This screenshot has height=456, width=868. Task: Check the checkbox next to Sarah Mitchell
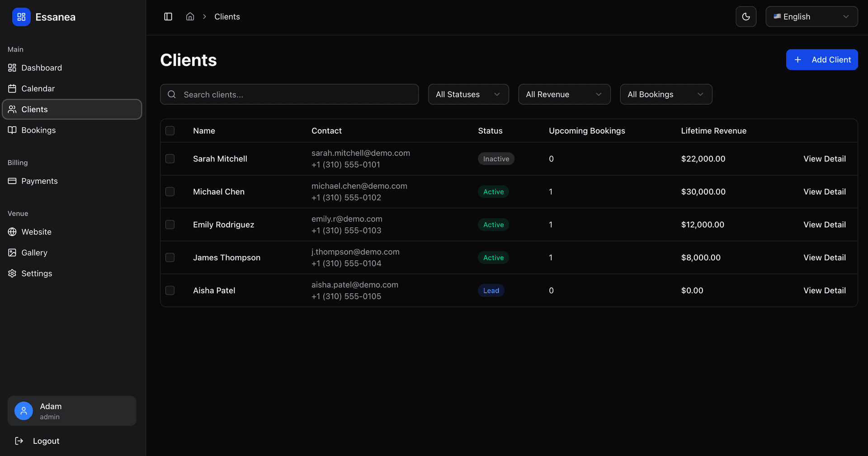pyautogui.click(x=170, y=159)
